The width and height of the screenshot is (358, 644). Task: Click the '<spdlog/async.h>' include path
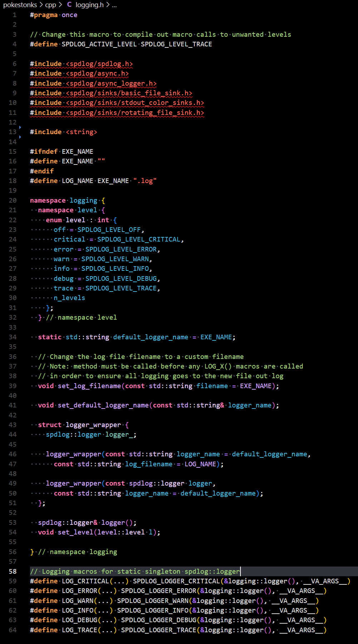tap(97, 73)
